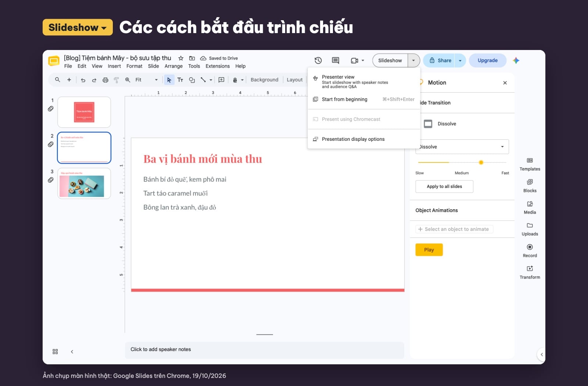Click the paint format icon
The width and height of the screenshot is (588, 386).
coord(116,80)
